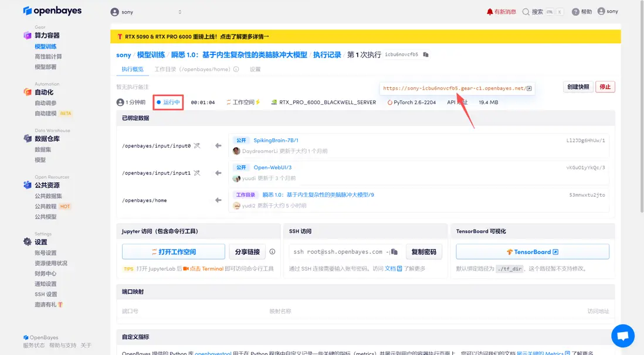Switch to the 执行概览 tab
The height and width of the screenshot is (355, 644).
(132, 69)
